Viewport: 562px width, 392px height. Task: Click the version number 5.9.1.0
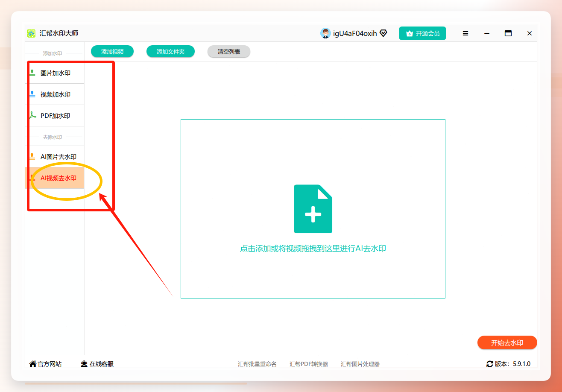point(521,364)
